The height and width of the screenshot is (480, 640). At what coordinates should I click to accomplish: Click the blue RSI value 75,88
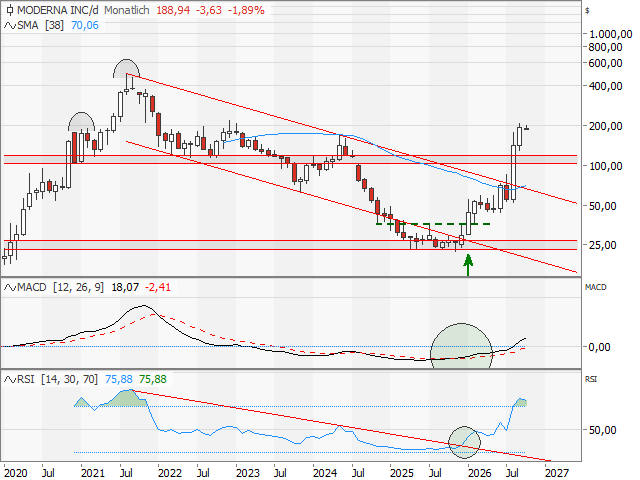[x=119, y=380]
